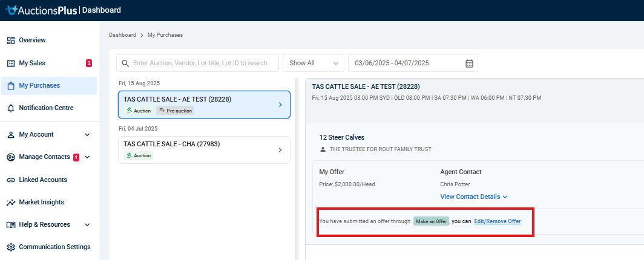Screen dimensions: 644x260
Task: Click the Market Insights chart icon
Action: tap(11, 202)
